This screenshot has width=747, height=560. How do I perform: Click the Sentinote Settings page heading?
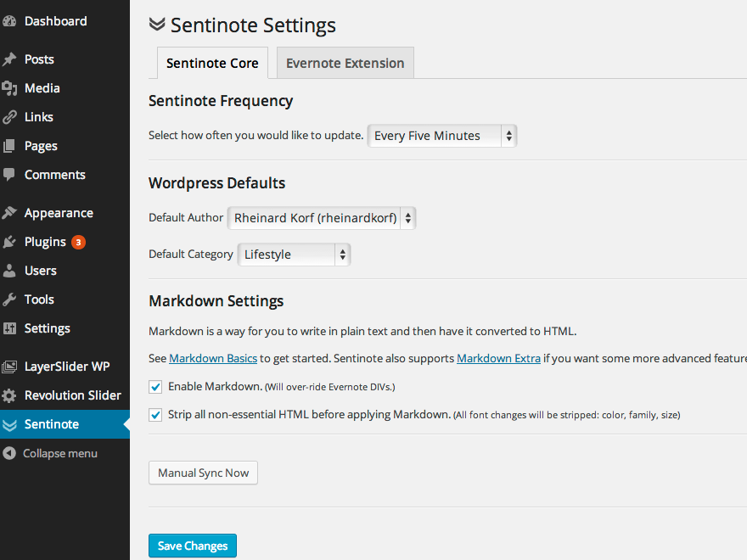pos(253,25)
